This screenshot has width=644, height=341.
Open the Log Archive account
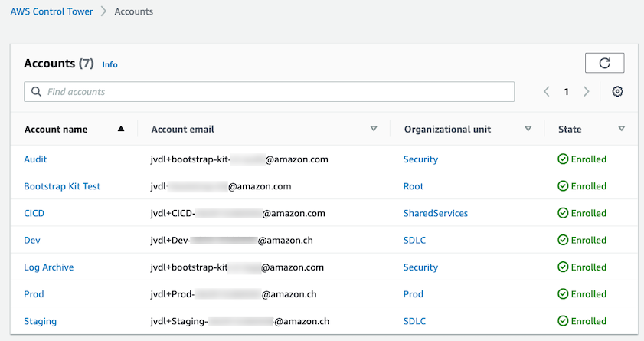[49, 267]
